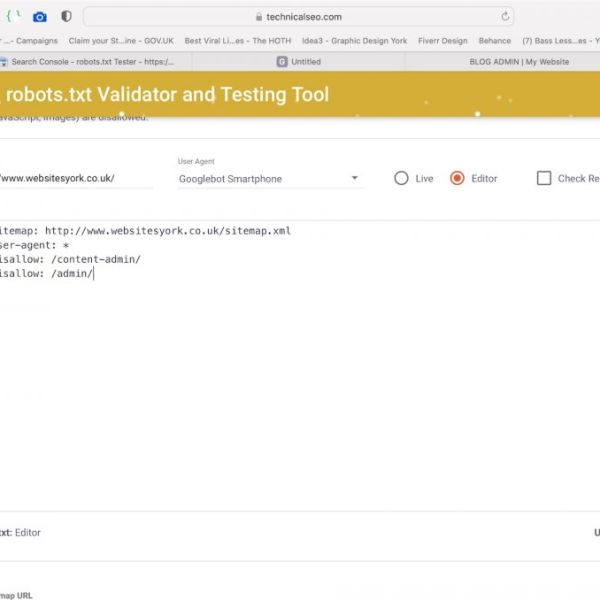Select the Editor radio button

click(x=457, y=178)
